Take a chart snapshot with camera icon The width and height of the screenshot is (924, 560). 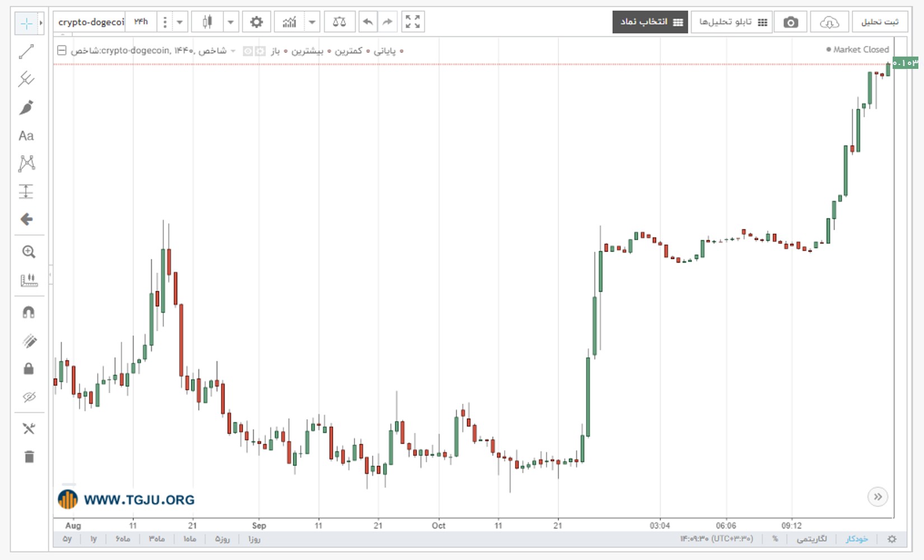coord(791,22)
